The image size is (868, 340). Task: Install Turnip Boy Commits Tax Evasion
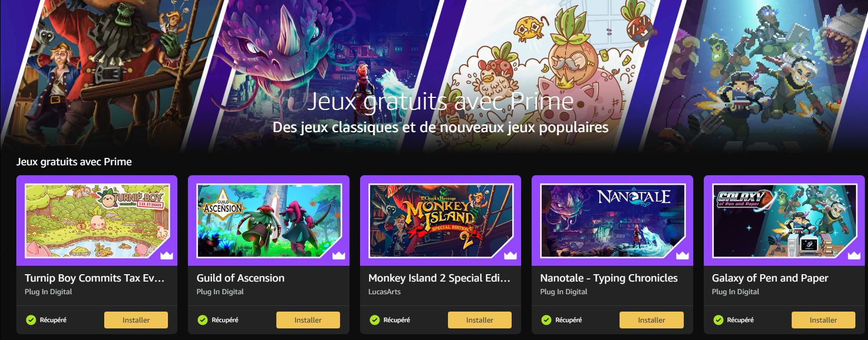click(136, 320)
